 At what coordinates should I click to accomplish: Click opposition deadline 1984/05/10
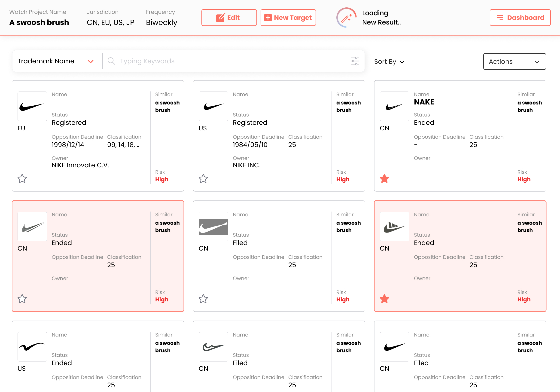(x=250, y=145)
